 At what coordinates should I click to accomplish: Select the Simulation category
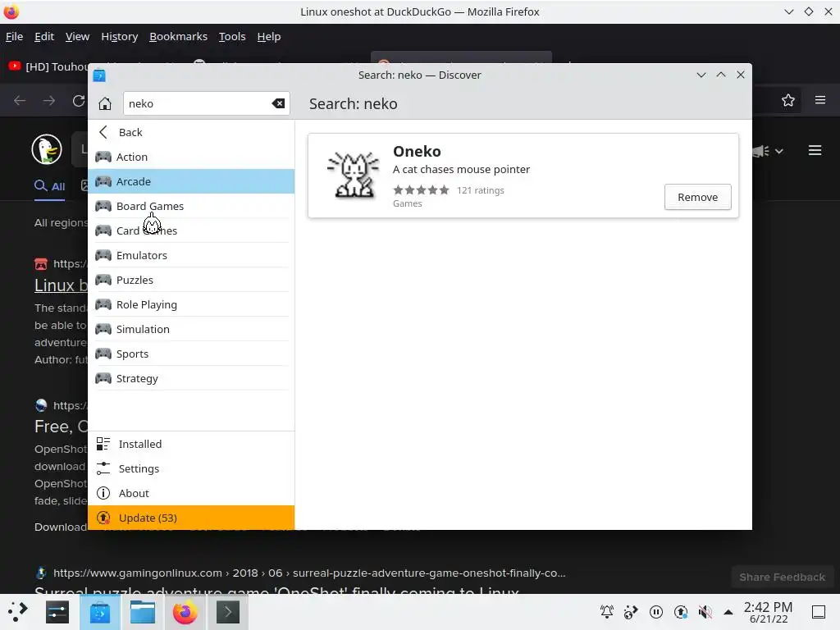tap(191, 330)
